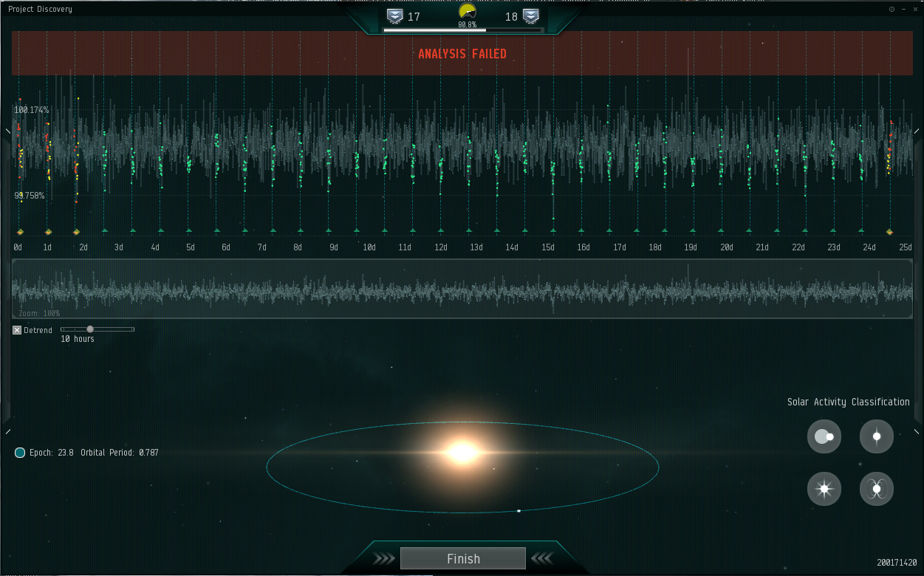Image resolution: width=924 pixels, height=576 pixels.
Task: Open the Project Discovery window settings icon
Action: (892, 9)
